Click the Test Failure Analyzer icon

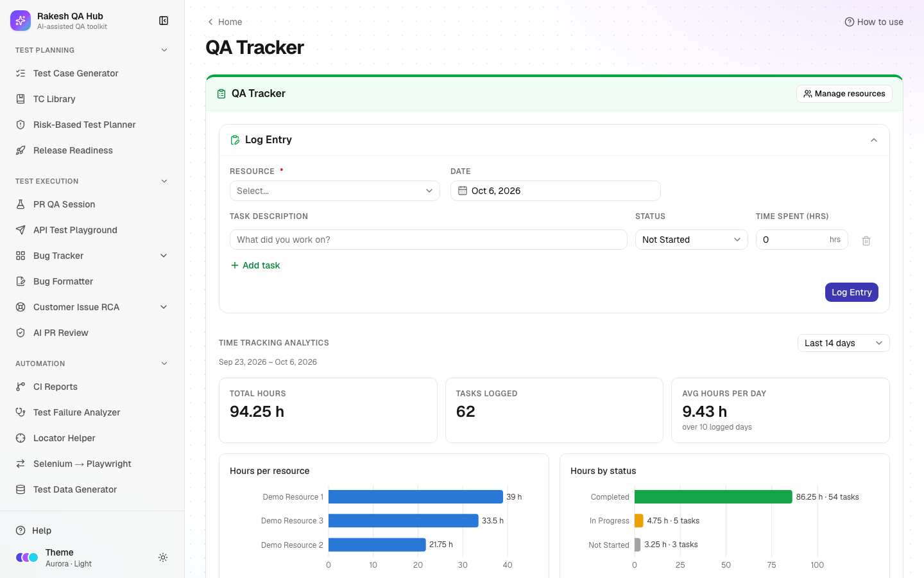coord(21,412)
